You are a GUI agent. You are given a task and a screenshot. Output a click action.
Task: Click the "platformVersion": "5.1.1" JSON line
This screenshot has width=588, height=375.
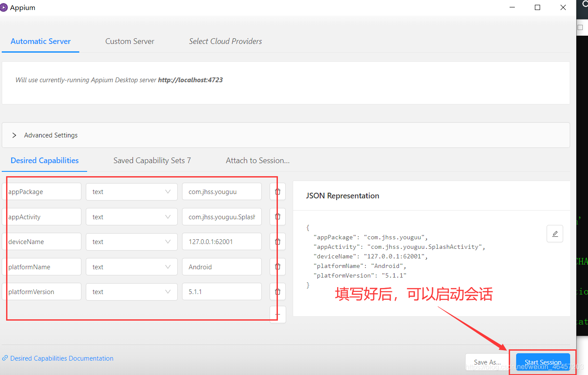(x=360, y=275)
